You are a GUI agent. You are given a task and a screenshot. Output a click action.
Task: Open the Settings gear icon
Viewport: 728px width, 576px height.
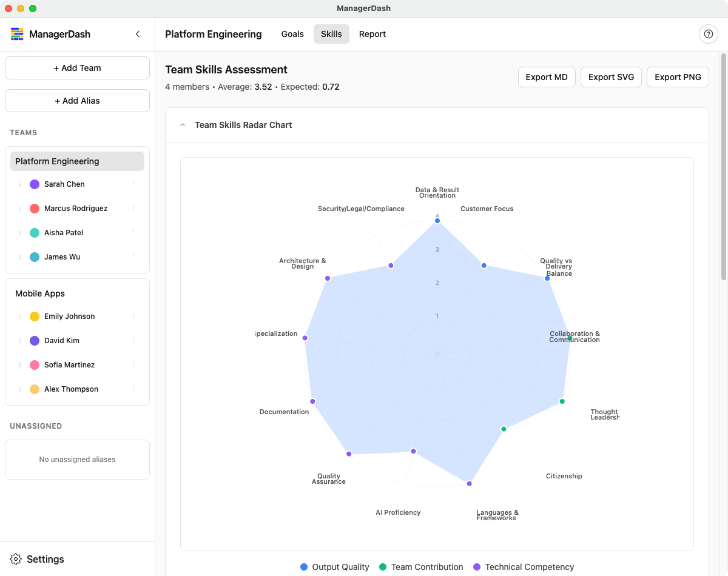click(16, 559)
